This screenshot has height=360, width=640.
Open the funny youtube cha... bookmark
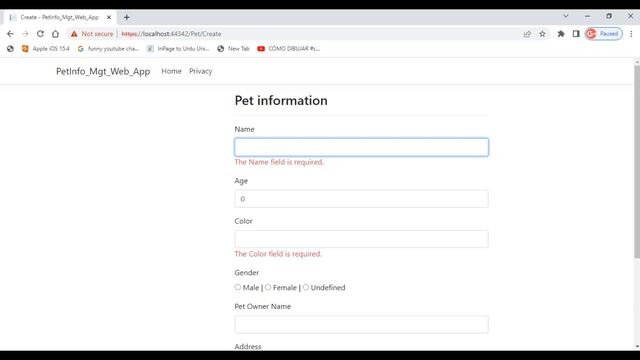pos(108,49)
